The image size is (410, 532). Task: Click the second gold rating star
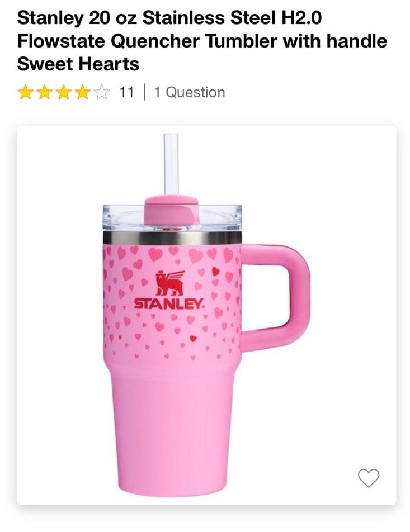[45, 92]
